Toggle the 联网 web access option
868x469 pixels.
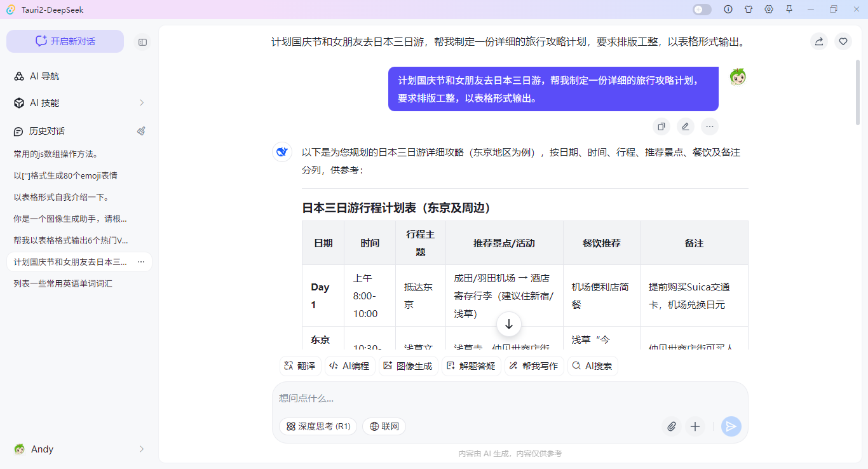(x=384, y=426)
